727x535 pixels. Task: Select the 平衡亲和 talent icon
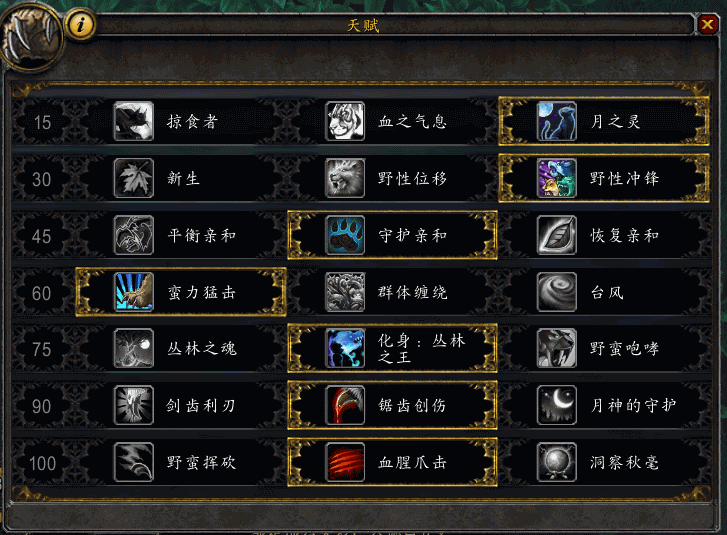pyautogui.click(x=134, y=235)
